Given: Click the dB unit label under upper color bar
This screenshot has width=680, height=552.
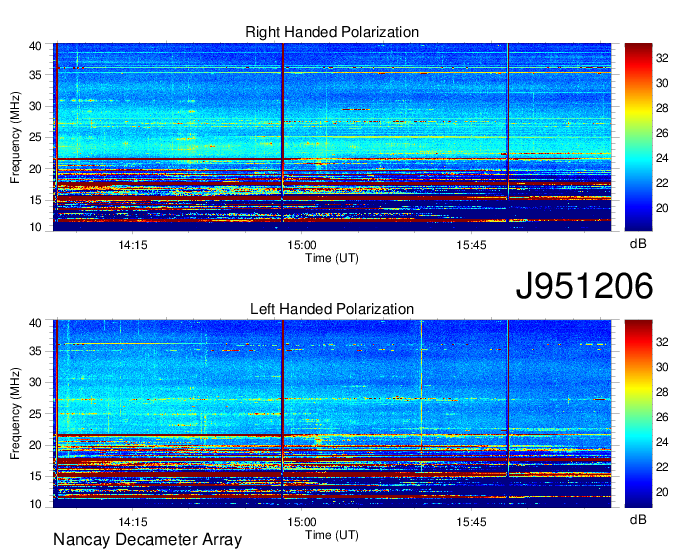Looking at the screenshot, I should coord(638,244).
